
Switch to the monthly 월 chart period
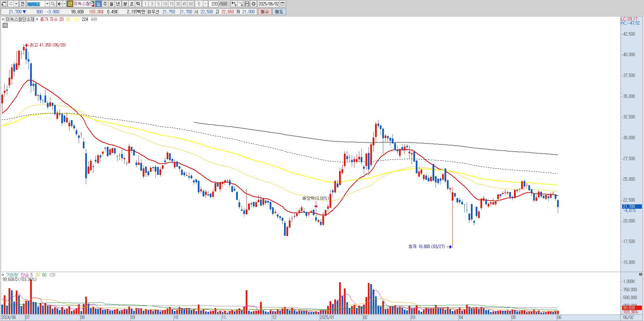point(112,4)
